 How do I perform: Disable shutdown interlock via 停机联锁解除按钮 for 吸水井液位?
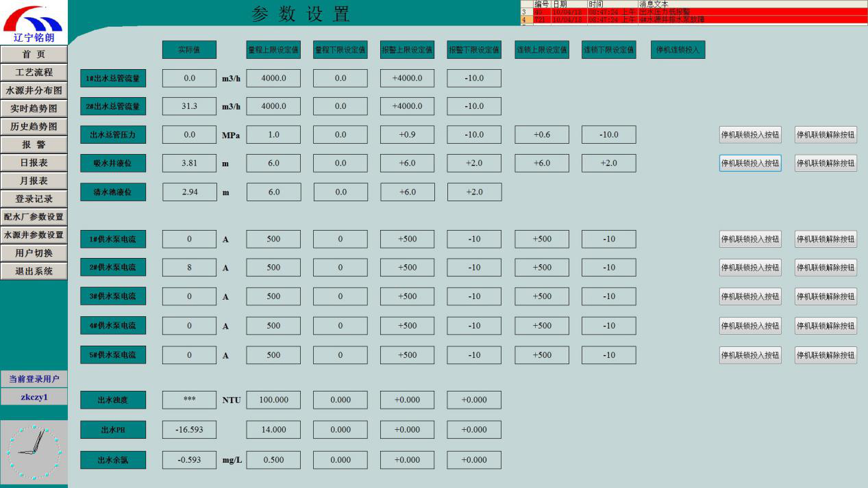tap(826, 163)
